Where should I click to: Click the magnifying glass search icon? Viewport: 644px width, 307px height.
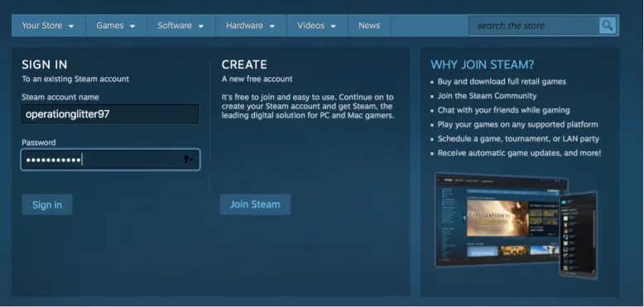[608, 26]
